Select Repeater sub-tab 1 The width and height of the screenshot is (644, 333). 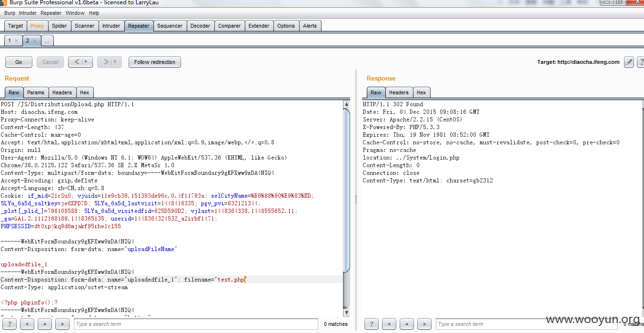pyautogui.click(x=9, y=41)
